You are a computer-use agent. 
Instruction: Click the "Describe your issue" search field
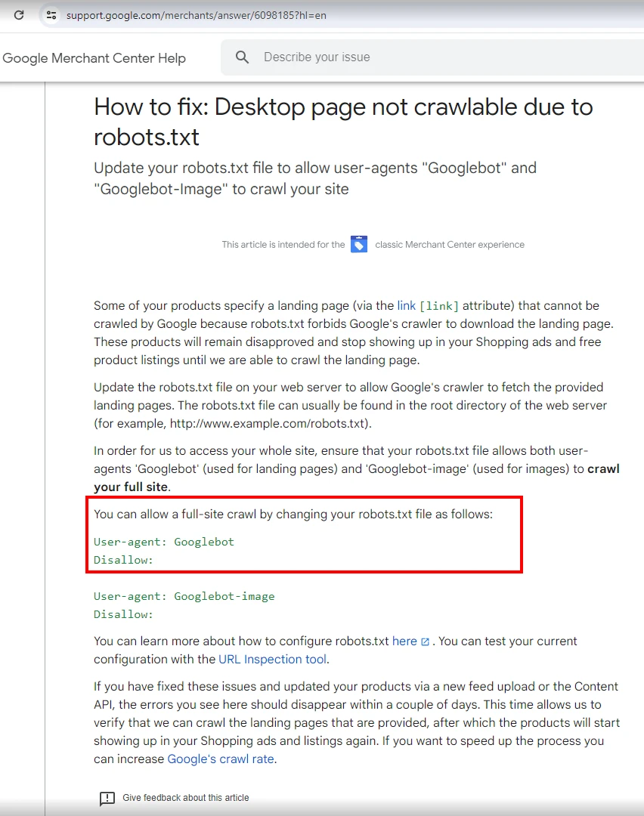(x=317, y=57)
